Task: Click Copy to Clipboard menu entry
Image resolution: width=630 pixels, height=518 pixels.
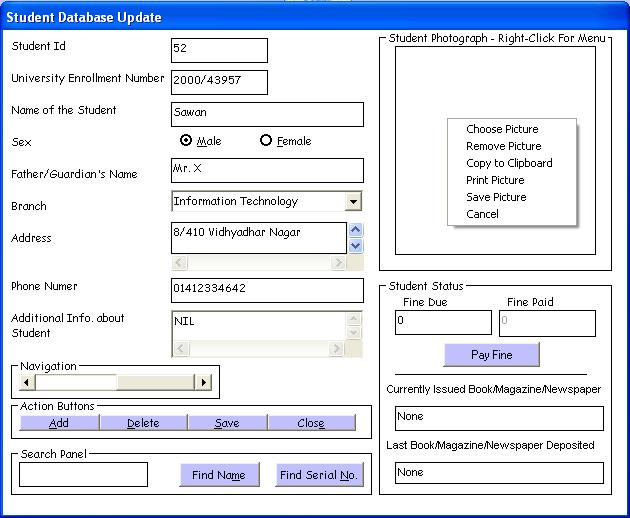Action: pos(509,163)
